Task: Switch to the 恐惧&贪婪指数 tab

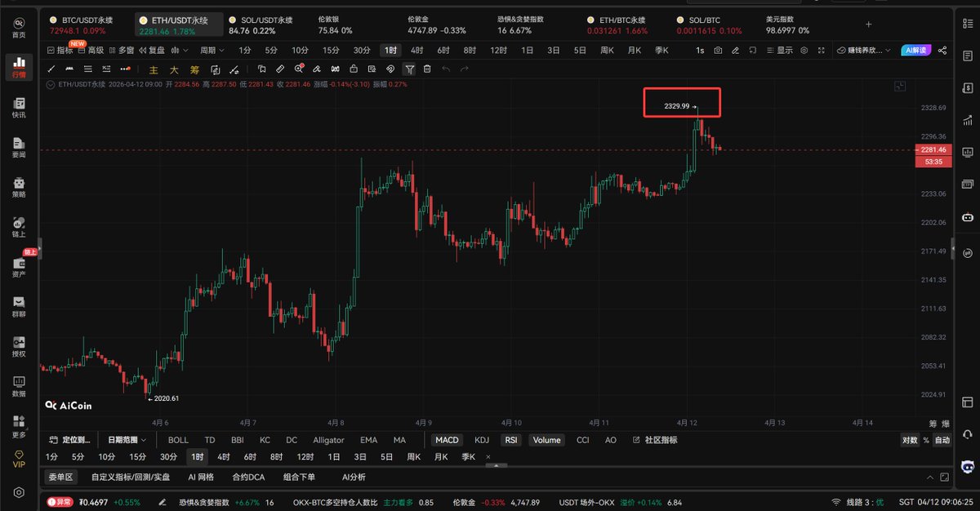Action: click(521, 24)
